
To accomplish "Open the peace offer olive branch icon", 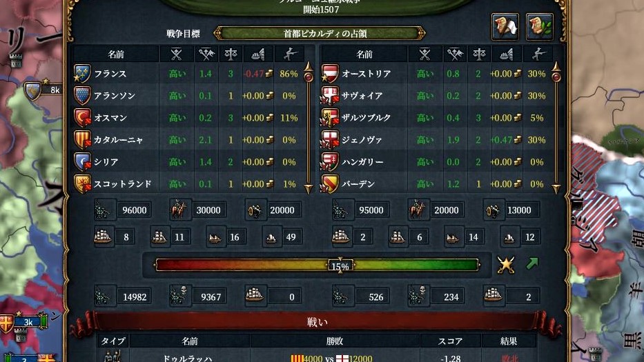I will (540, 27).
